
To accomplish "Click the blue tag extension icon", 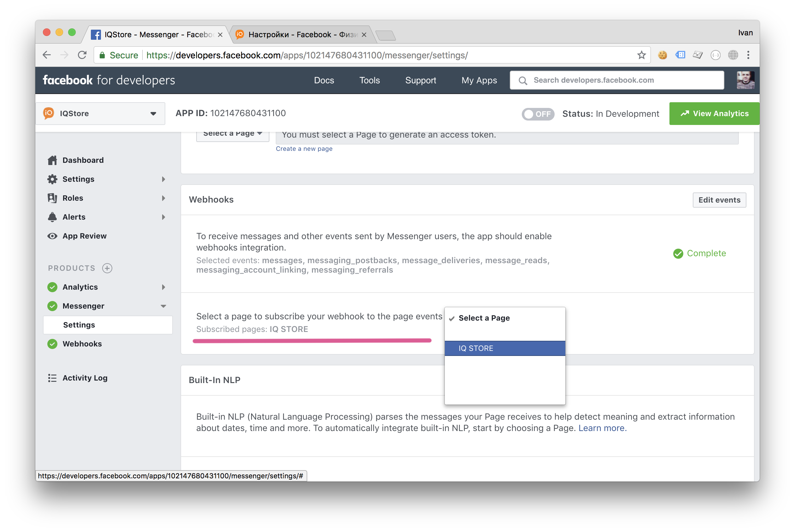I will [x=680, y=55].
